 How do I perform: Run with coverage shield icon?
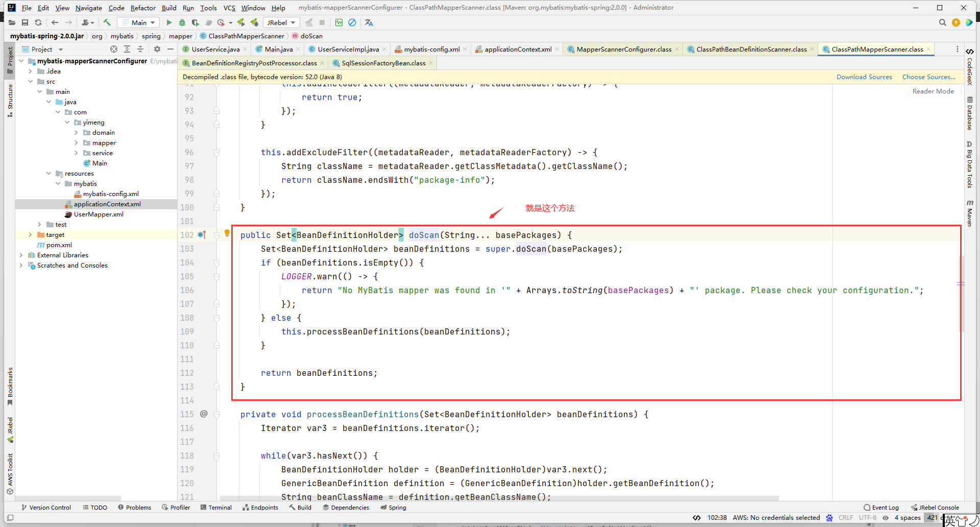195,22
